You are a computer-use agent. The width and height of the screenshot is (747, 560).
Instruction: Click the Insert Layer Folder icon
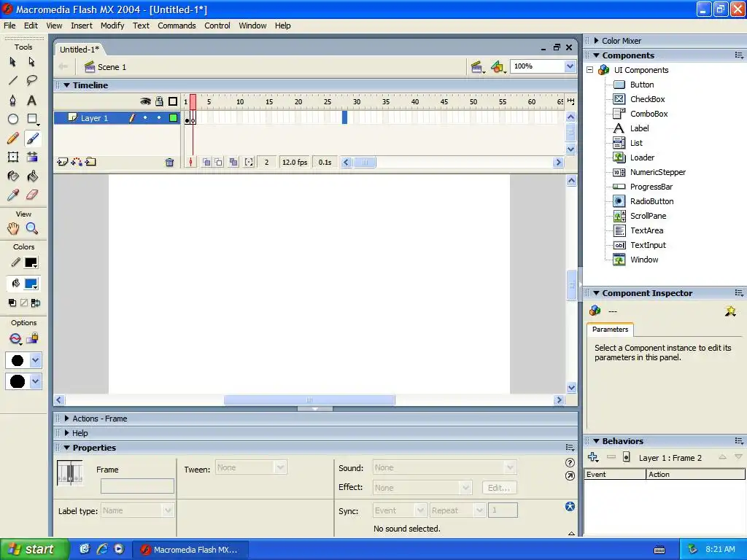coord(90,162)
